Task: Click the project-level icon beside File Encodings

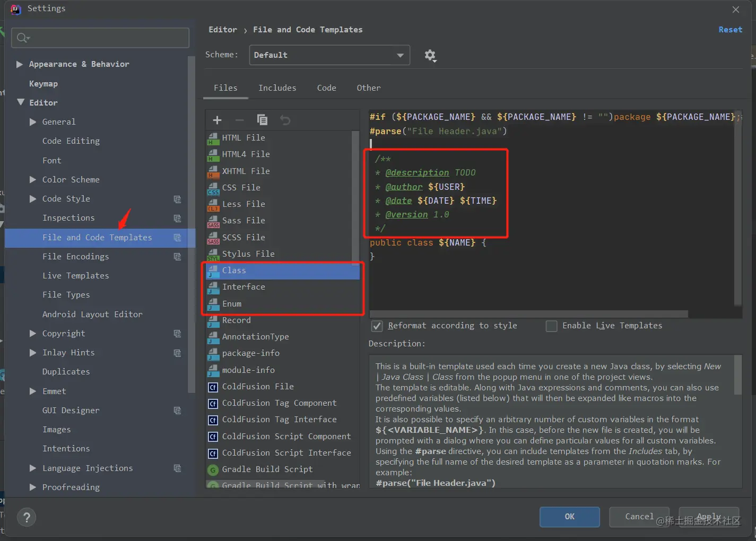Action: point(177,257)
